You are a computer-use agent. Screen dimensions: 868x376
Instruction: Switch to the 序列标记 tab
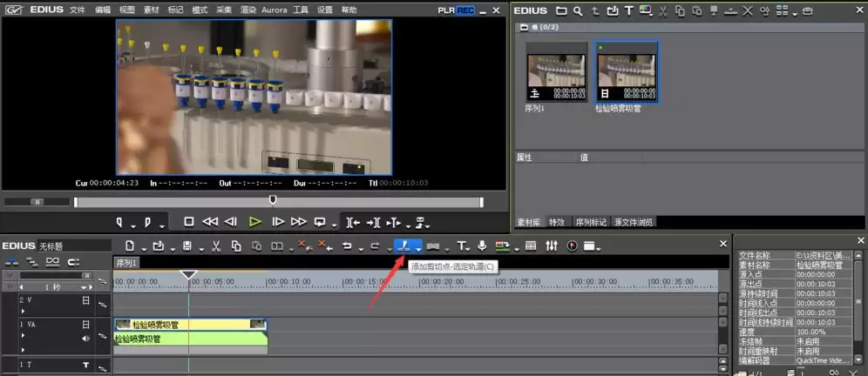591,222
